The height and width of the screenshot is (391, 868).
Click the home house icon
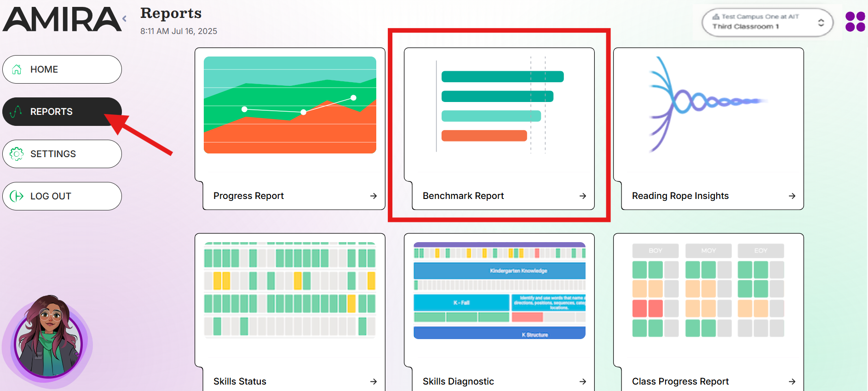[17, 69]
